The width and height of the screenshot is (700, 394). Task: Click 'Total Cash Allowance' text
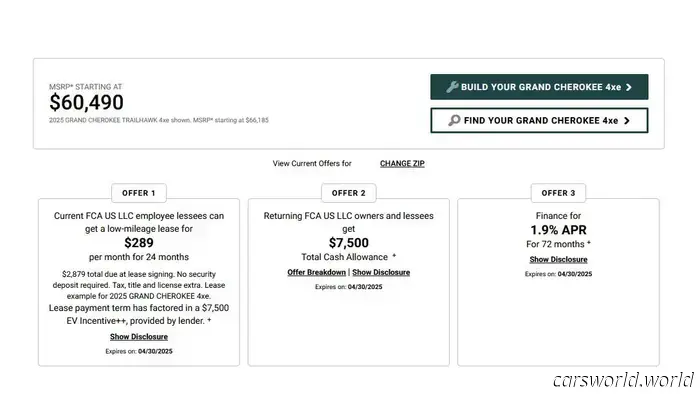345,257
